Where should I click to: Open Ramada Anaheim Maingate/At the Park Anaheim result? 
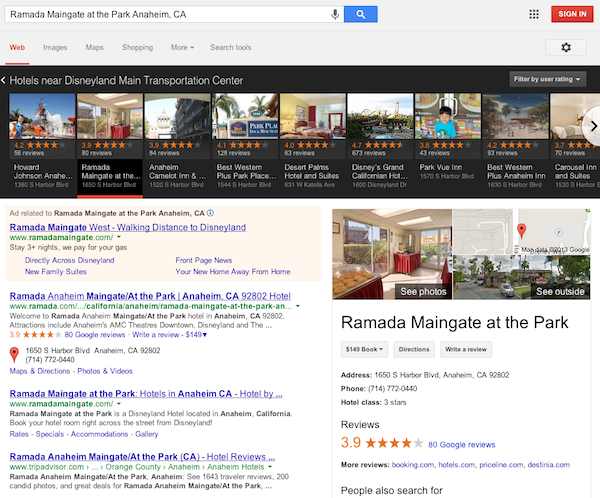click(x=150, y=296)
